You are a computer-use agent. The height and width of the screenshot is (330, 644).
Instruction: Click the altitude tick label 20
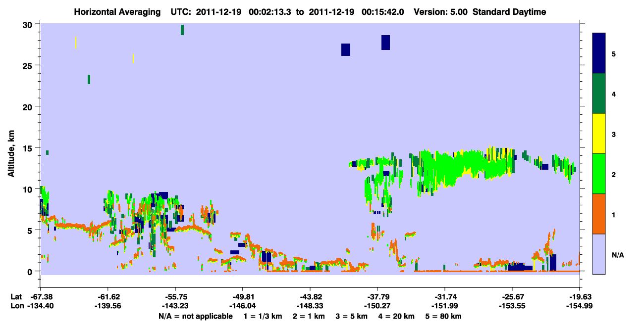click(28, 107)
